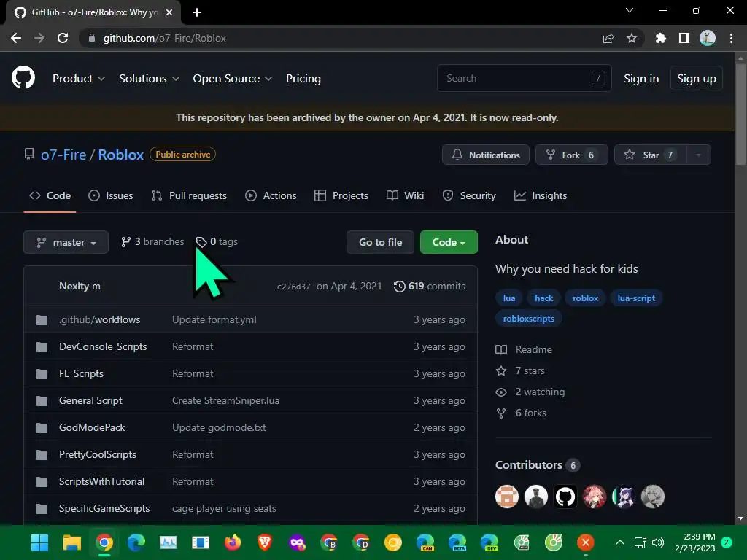The image size is (747, 560).
Task: Click the GitHub octocat contributor avatar
Action: coord(565,497)
